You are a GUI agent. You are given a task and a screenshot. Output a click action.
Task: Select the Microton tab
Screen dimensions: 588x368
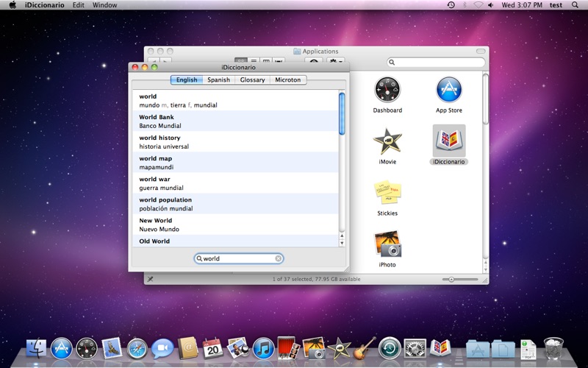287,79
